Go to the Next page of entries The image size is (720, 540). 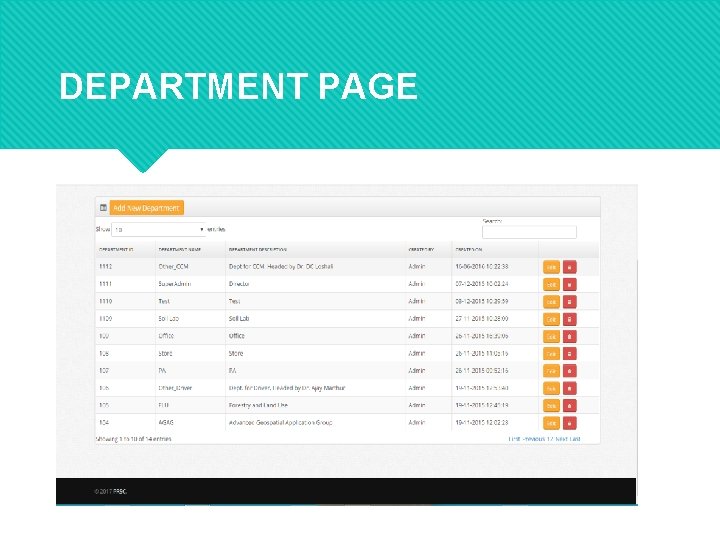coord(561,439)
